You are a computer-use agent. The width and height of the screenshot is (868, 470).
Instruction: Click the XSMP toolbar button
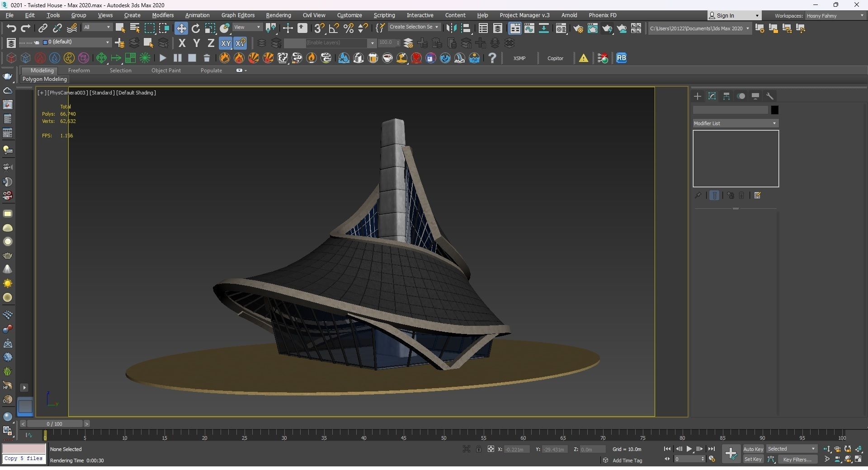(519, 58)
